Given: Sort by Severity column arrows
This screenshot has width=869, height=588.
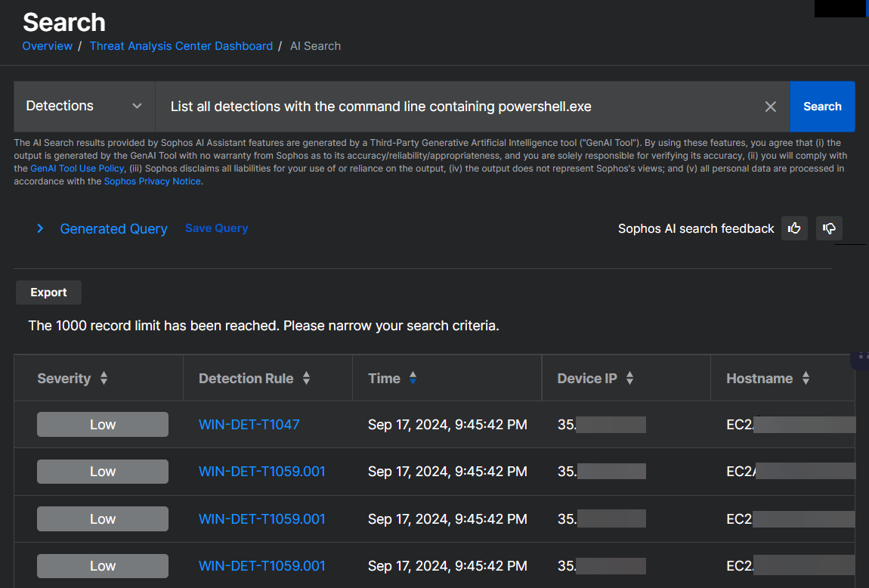Looking at the screenshot, I should 104,379.
